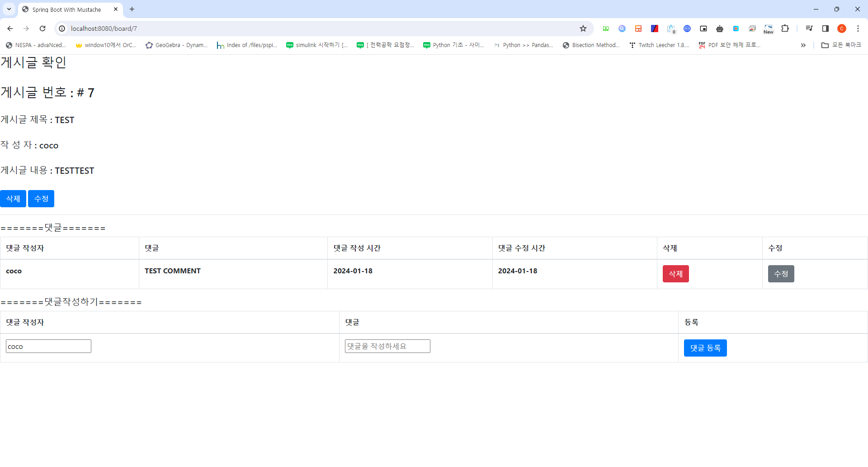Delete the post with blue 삭제 button
This screenshot has width=868, height=467.
pos(13,199)
